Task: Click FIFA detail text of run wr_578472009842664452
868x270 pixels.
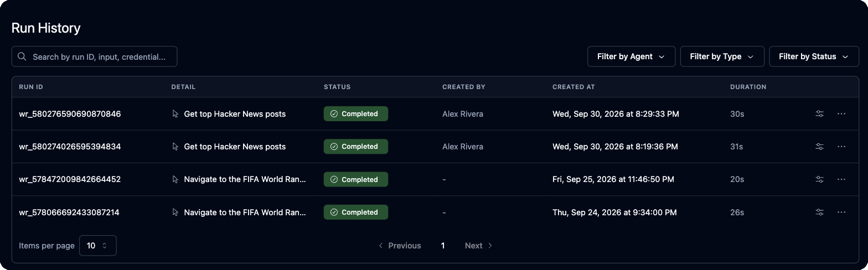Action: pyautogui.click(x=245, y=179)
